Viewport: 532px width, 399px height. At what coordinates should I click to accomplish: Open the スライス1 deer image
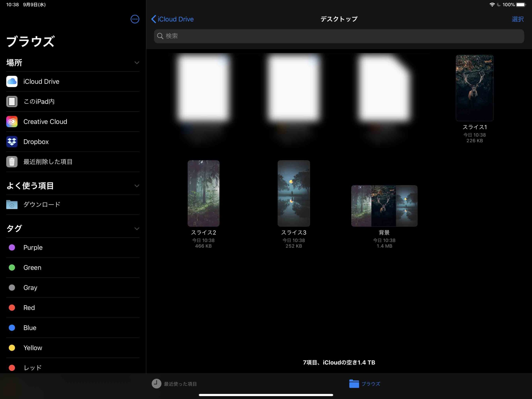[474, 88]
